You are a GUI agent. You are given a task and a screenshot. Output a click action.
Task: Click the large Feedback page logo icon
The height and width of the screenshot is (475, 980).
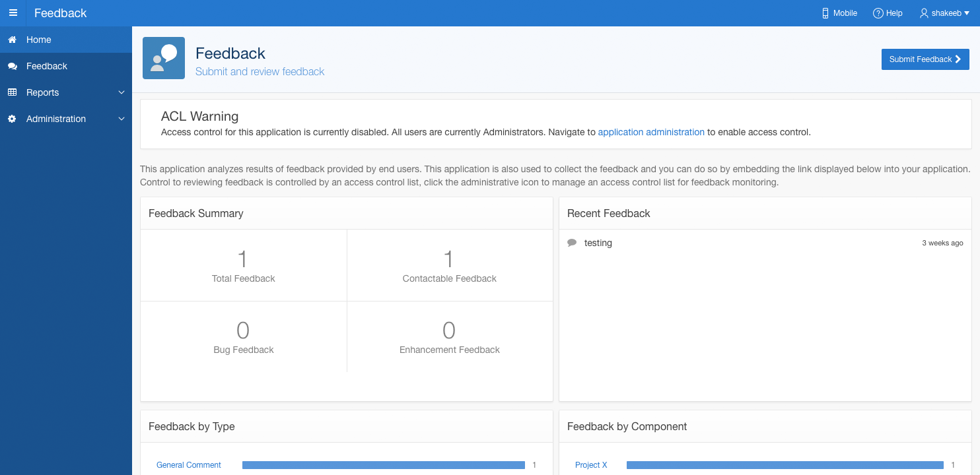coord(164,58)
